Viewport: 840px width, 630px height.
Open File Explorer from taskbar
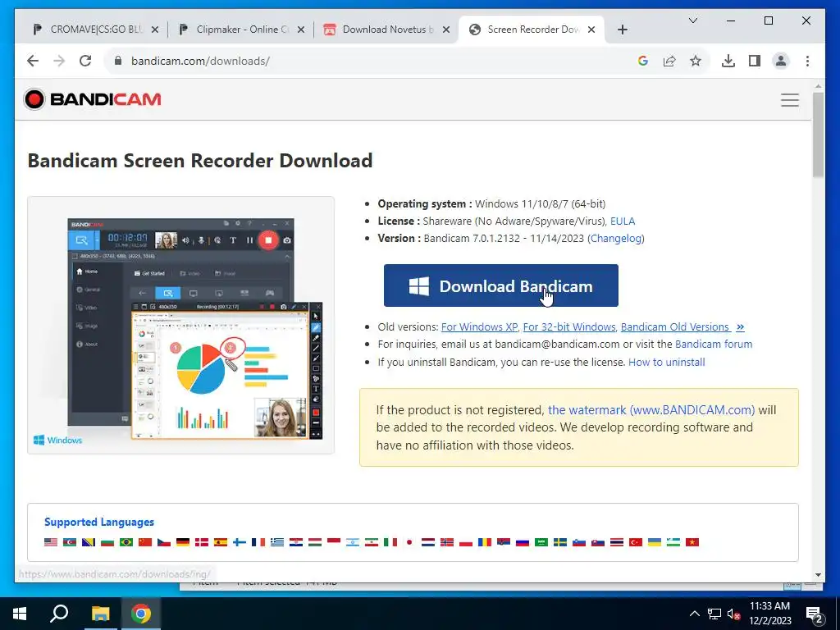tap(100, 614)
